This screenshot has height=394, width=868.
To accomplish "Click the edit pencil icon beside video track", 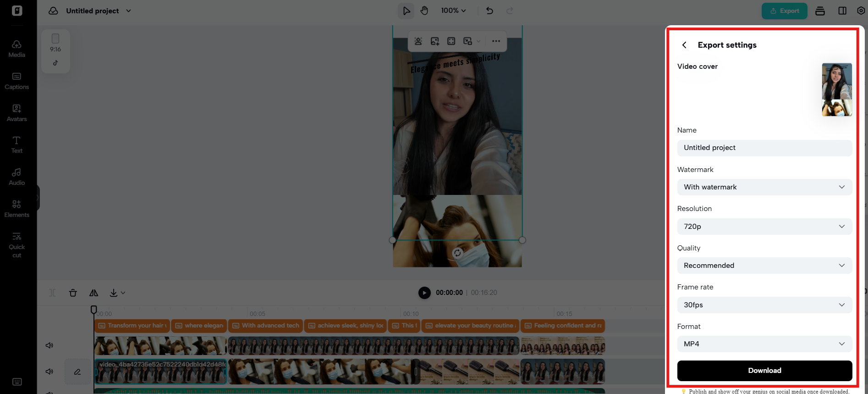I will pyautogui.click(x=77, y=372).
